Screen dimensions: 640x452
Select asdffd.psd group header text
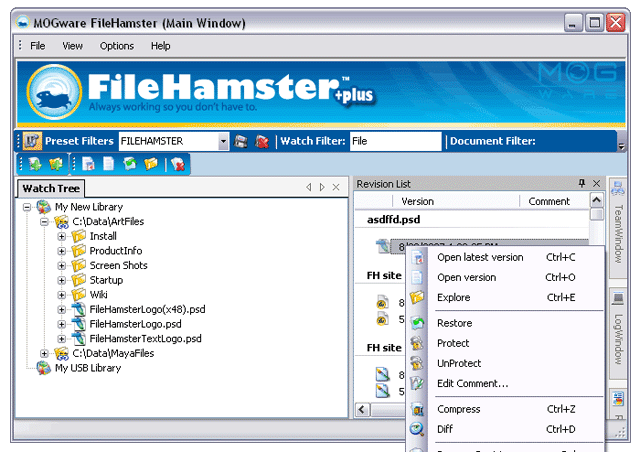tap(393, 220)
